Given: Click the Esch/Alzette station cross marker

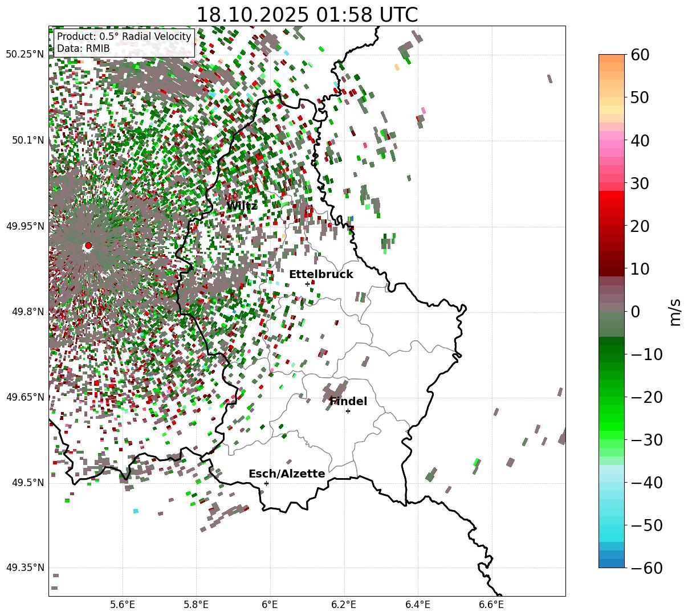Looking at the screenshot, I should pyautogui.click(x=266, y=483).
